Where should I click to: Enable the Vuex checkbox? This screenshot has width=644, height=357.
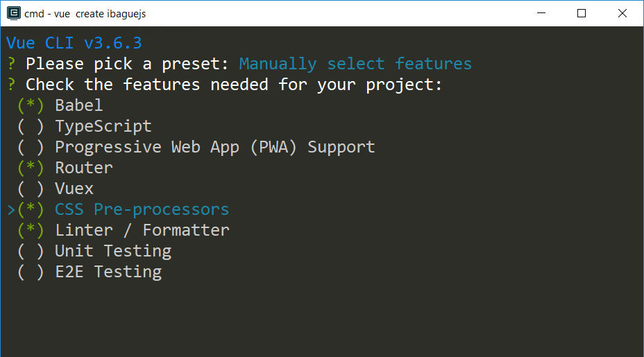pos(31,189)
